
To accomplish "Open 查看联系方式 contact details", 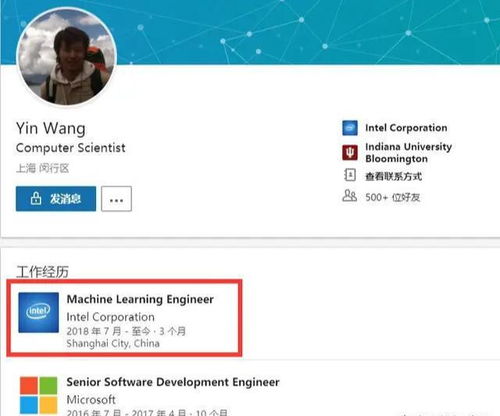I will [x=394, y=176].
